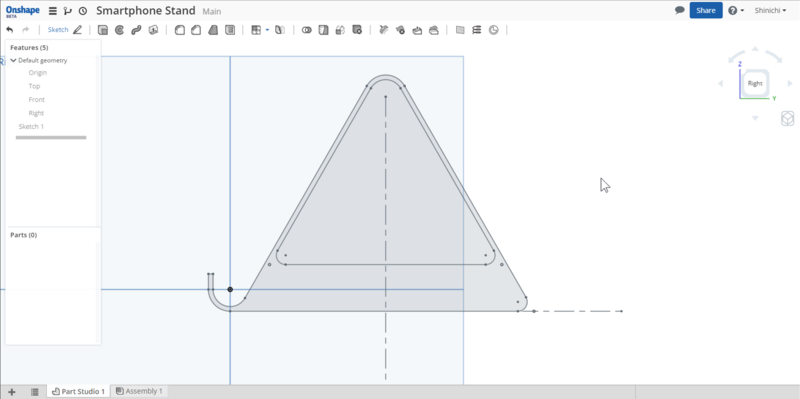Open the last toolbar circular icon
This screenshot has width=800, height=399.
click(x=493, y=30)
